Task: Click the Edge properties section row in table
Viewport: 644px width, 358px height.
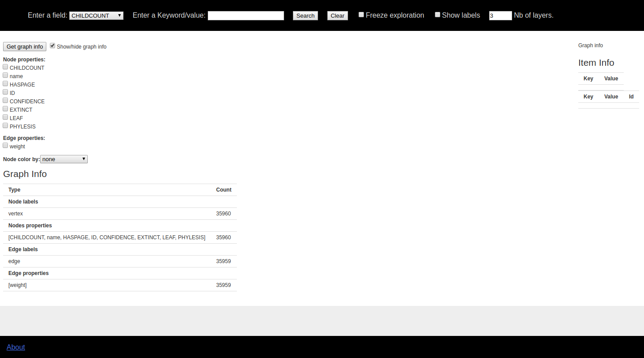Action: (x=120, y=273)
